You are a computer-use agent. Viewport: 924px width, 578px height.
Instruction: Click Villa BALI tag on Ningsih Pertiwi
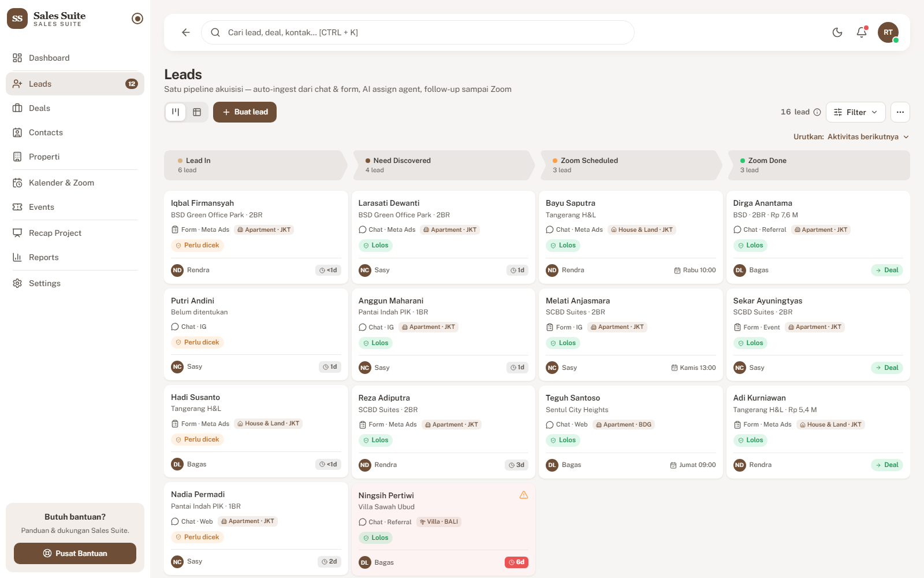[x=439, y=522]
